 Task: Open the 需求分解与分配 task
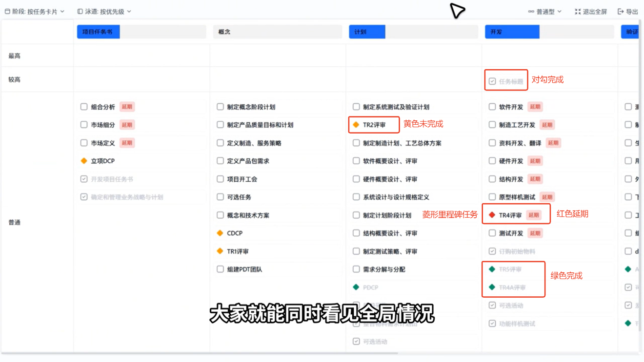click(x=384, y=269)
